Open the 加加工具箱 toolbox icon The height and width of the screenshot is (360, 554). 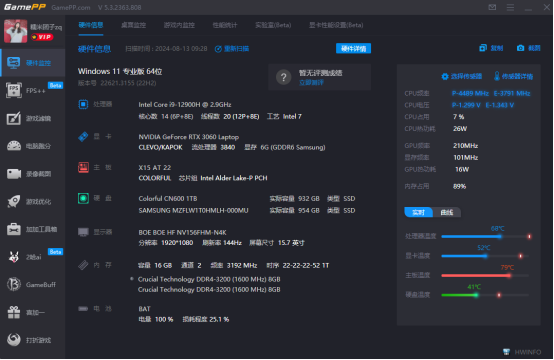pyautogui.click(x=14, y=229)
